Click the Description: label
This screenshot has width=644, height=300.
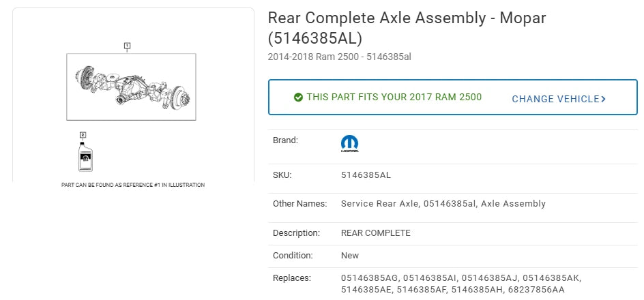coord(296,233)
